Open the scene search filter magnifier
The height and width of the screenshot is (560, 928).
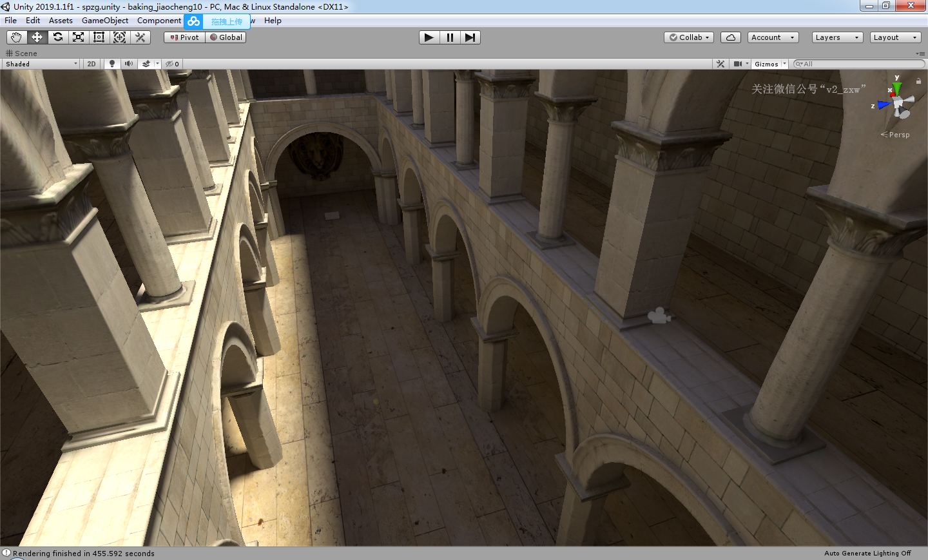pyautogui.click(x=798, y=64)
